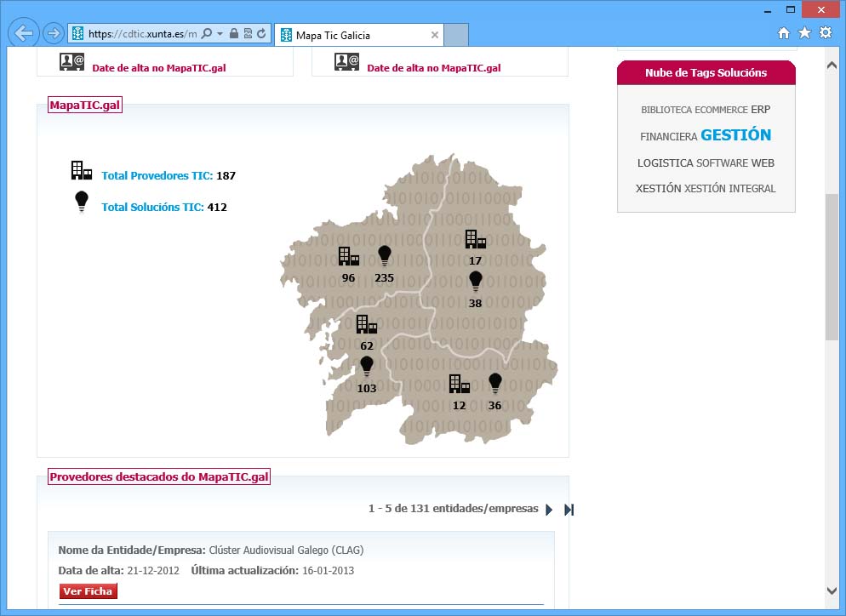
Task: Click '1 - 5 de 131 entidades/empresas' text
Action: (453, 508)
